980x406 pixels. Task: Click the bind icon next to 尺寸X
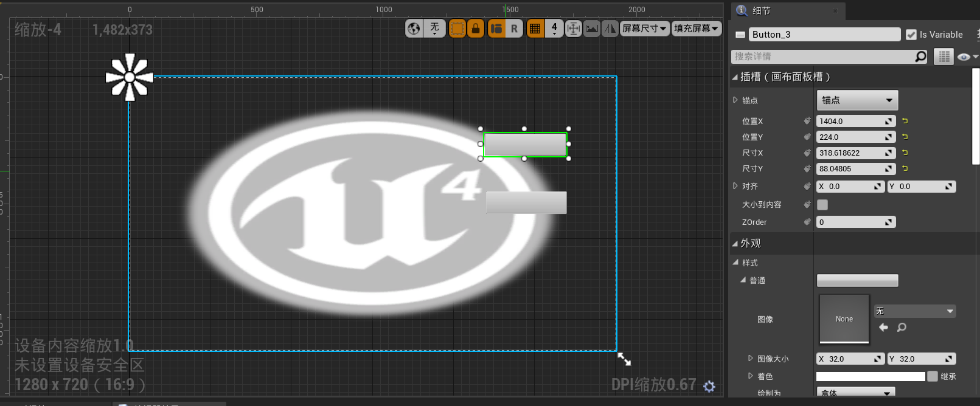[807, 153]
